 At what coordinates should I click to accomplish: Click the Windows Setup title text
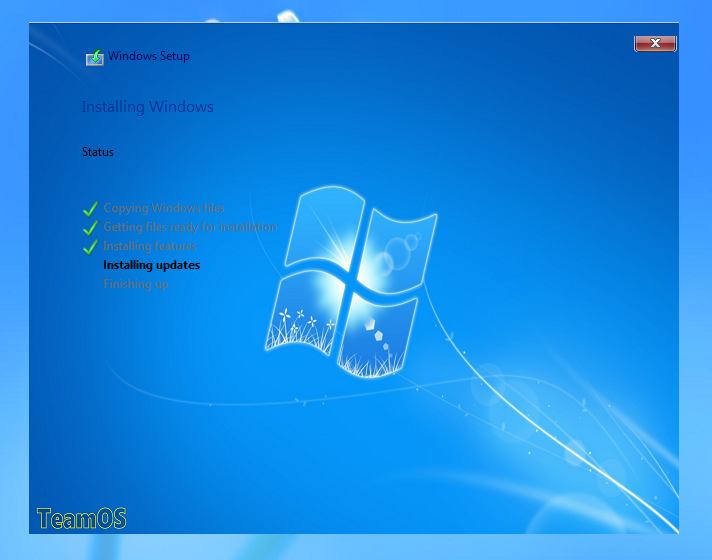tap(149, 56)
